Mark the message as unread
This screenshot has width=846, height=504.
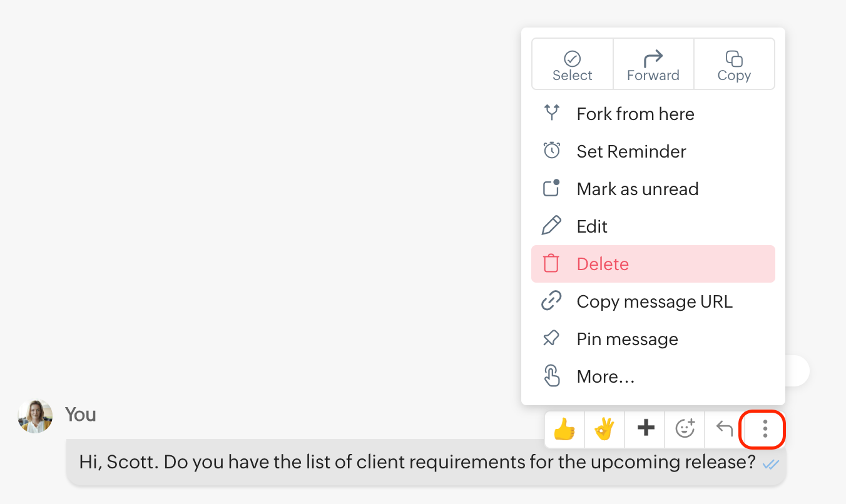[x=637, y=189]
